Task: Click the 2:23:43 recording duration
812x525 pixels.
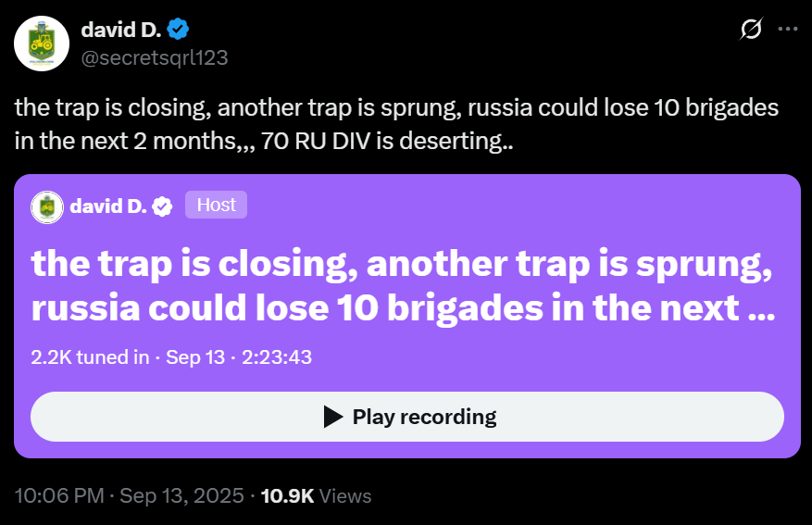Action: click(277, 357)
